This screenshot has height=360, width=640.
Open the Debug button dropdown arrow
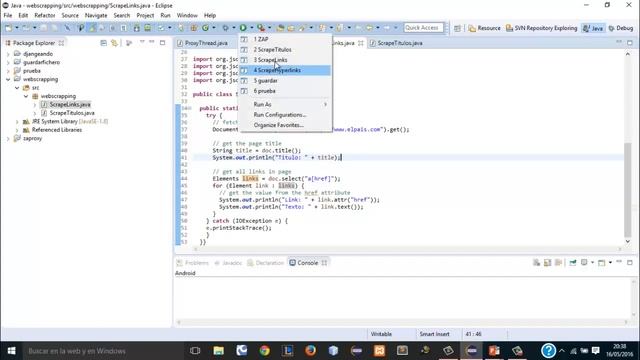point(234,28)
